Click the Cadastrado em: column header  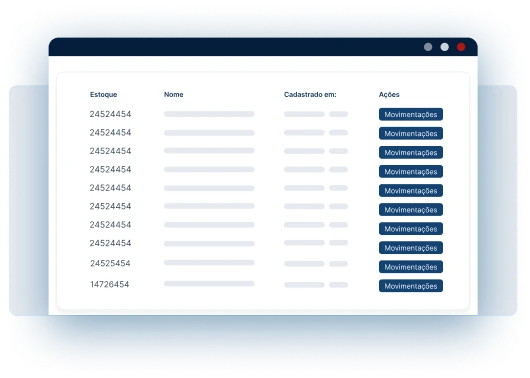pos(310,95)
